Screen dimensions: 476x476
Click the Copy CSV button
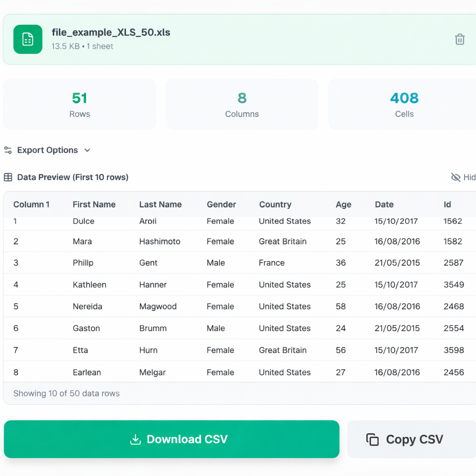(415, 439)
